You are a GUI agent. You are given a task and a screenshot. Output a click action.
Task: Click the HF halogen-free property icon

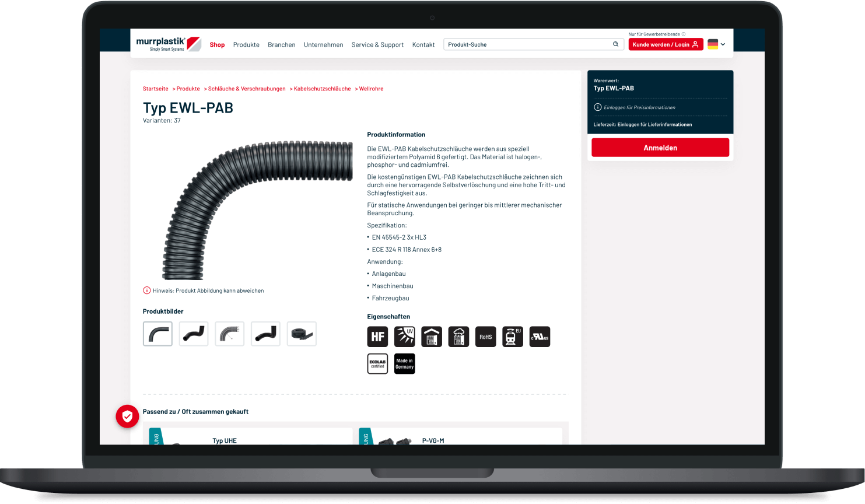[377, 337]
